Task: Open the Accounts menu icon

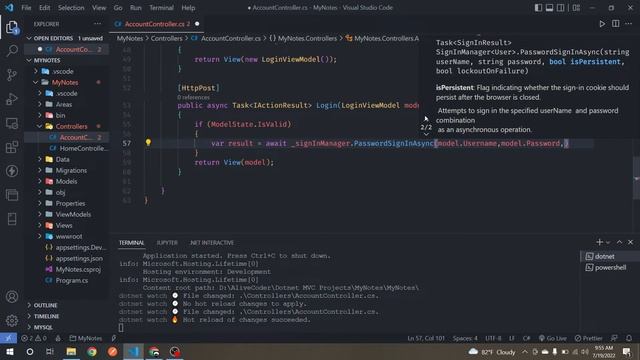Action: pyautogui.click(x=12, y=297)
